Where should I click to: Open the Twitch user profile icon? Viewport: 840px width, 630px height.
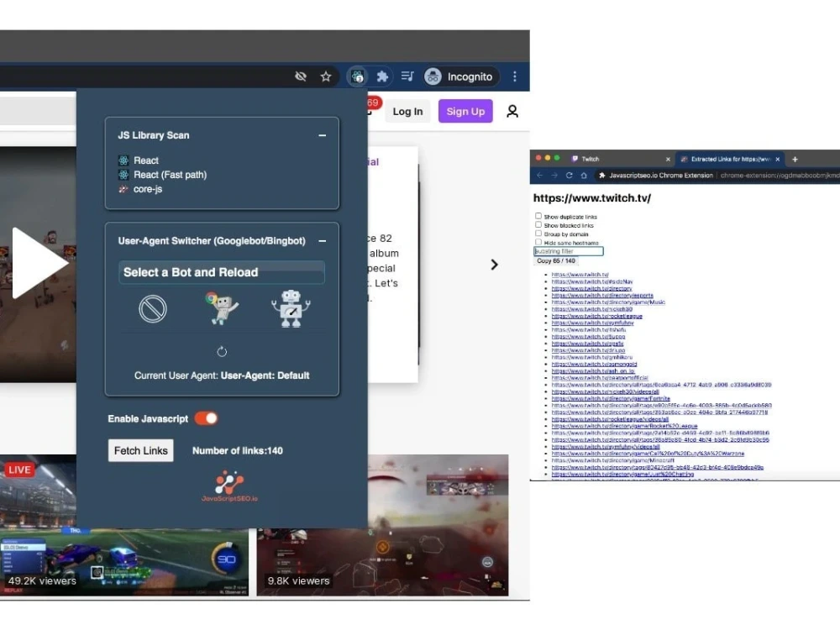pyautogui.click(x=512, y=112)
